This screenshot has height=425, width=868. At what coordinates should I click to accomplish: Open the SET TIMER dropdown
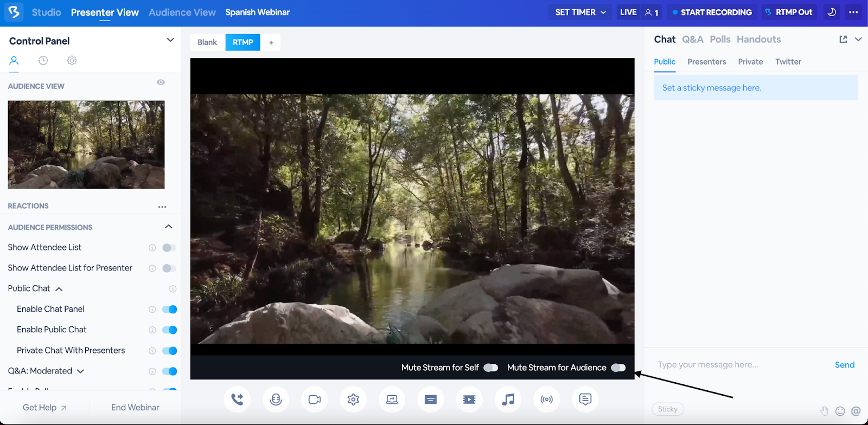(580, 12)
